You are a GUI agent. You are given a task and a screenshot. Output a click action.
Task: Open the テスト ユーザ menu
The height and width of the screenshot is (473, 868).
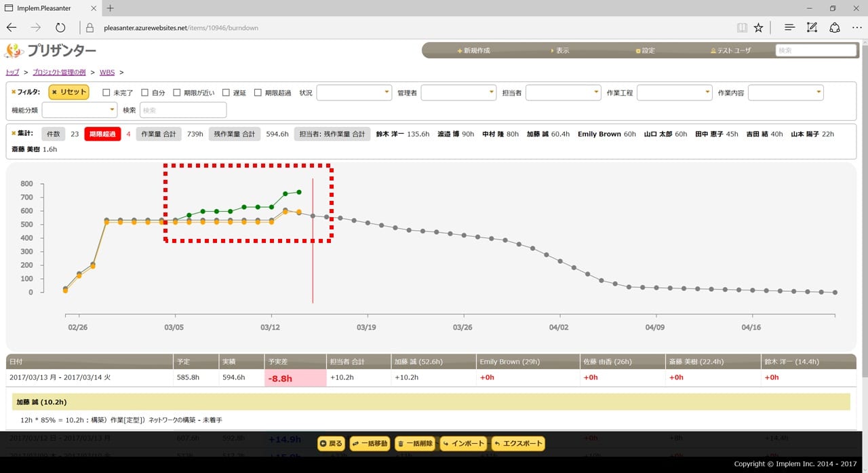point(730,51)
